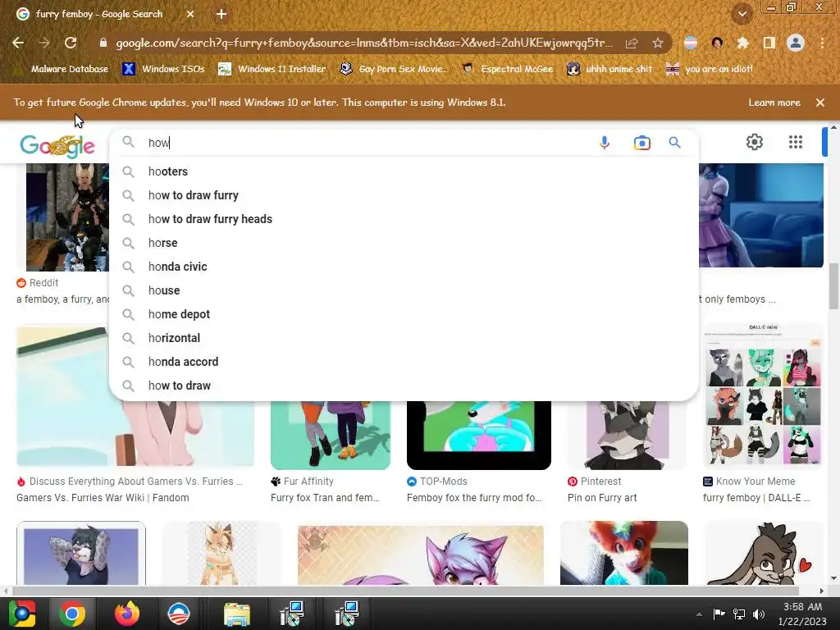Open the volume control in tray

[759, 614]
